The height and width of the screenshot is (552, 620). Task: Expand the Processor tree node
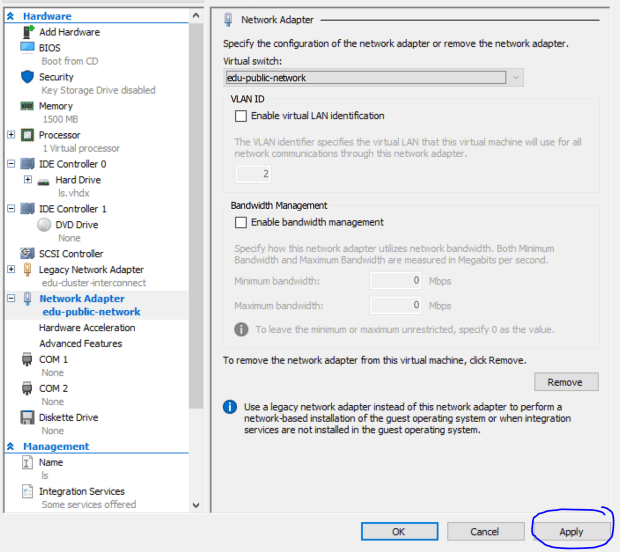[11, 135]
